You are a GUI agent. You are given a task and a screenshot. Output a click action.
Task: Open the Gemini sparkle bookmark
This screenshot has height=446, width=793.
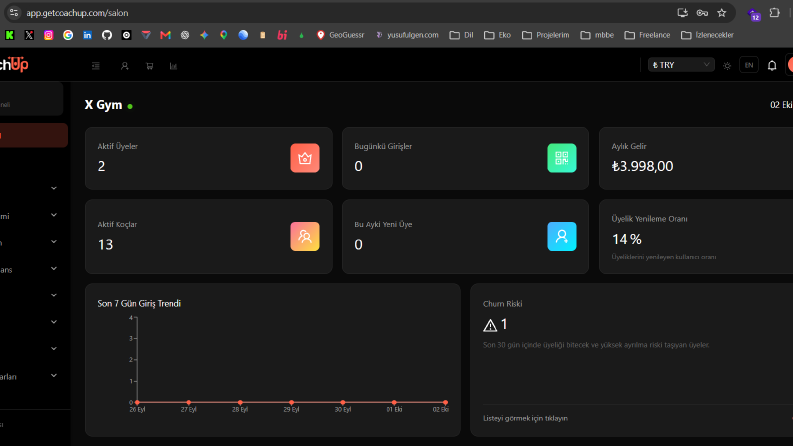(x=204, y=35)
